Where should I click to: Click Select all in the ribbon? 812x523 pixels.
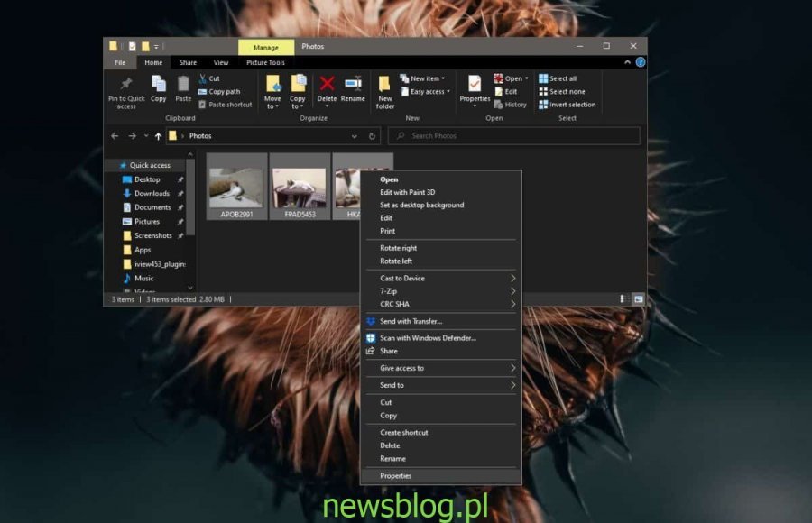tap(562, 78)
